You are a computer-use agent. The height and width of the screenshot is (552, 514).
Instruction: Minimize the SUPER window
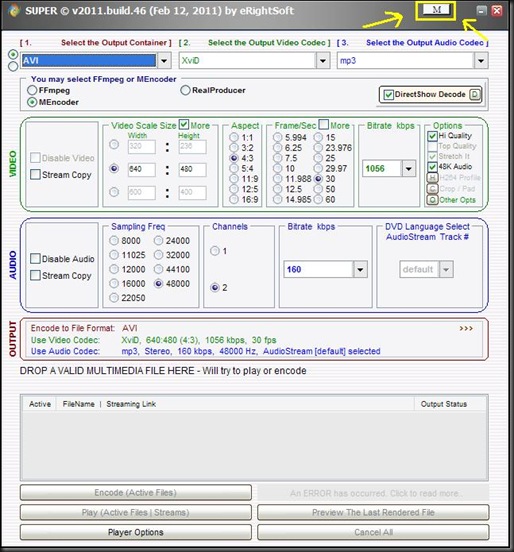point(482,11)
